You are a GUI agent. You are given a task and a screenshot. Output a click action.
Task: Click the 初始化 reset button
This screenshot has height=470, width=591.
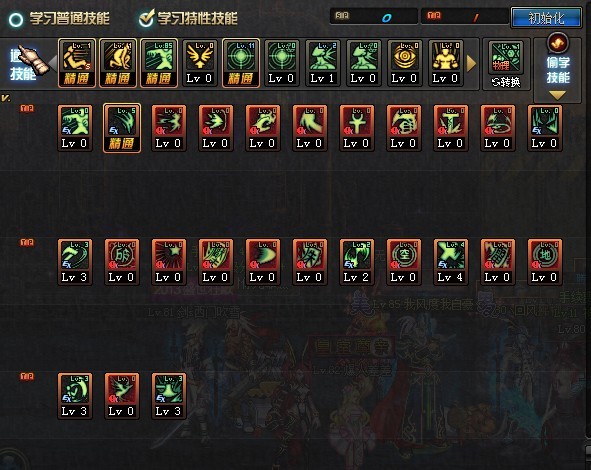click(x=546, y=18)
